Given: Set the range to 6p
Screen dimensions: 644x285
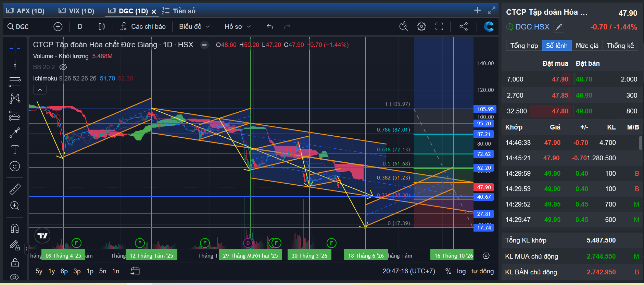Looking at the screenshot, I should point(64,271).
